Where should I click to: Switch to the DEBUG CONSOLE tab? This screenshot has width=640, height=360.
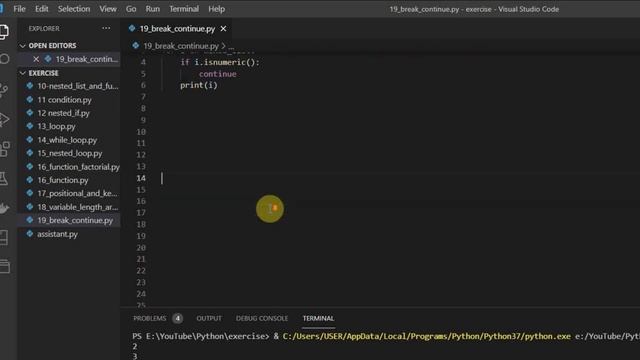tap(262, 318)
